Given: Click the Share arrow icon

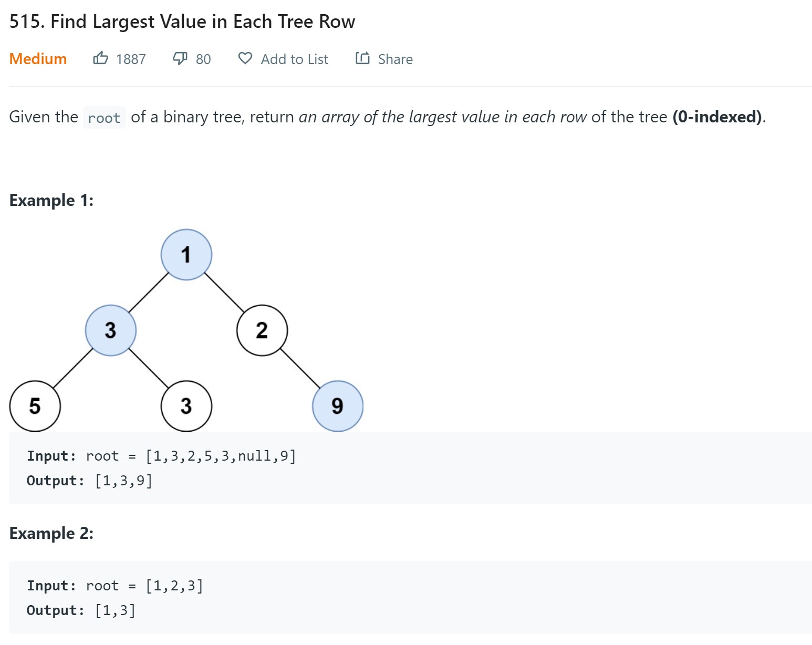Looking at the screenshot, I should [362, 58].
